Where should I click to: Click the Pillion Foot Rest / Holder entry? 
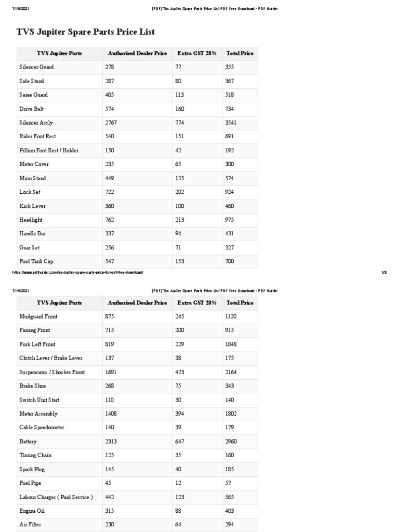(49, 151)
